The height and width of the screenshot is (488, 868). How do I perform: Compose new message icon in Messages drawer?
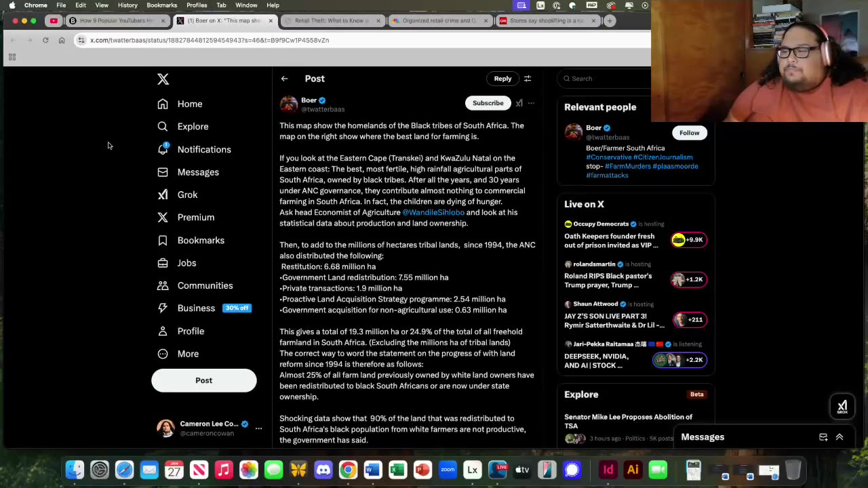click(x=823, y=437)
